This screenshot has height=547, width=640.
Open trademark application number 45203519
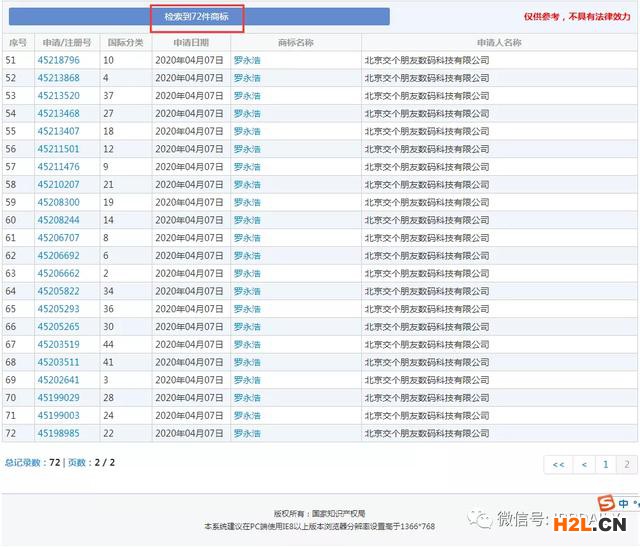(x=58, y=345)
